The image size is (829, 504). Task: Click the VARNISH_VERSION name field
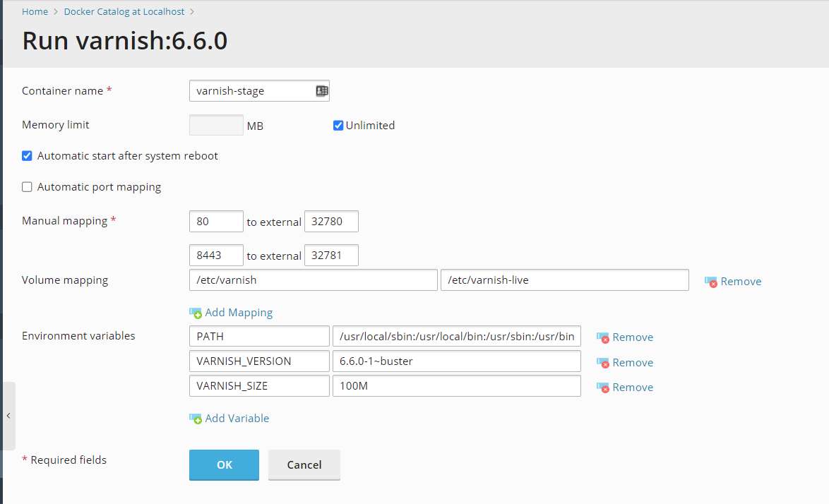pos(259,361)
